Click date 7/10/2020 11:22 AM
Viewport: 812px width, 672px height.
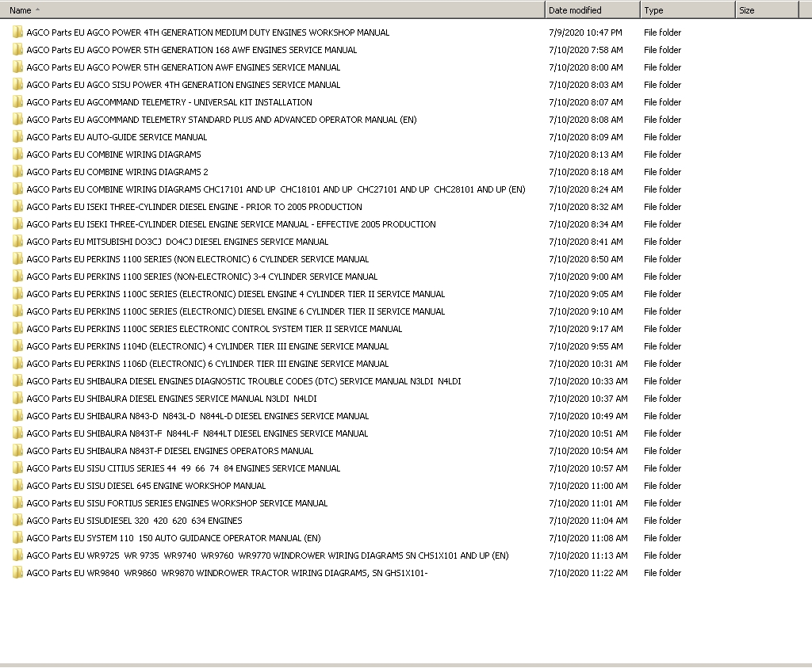588,573
